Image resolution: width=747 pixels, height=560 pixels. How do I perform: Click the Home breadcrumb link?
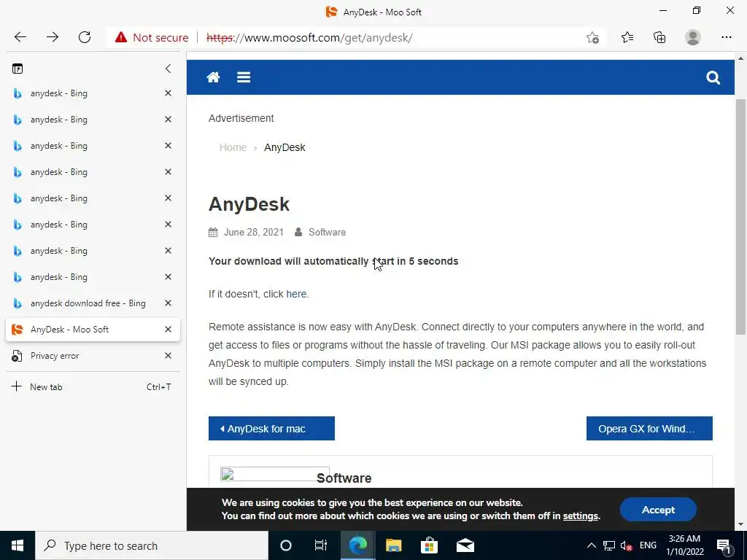233,147
